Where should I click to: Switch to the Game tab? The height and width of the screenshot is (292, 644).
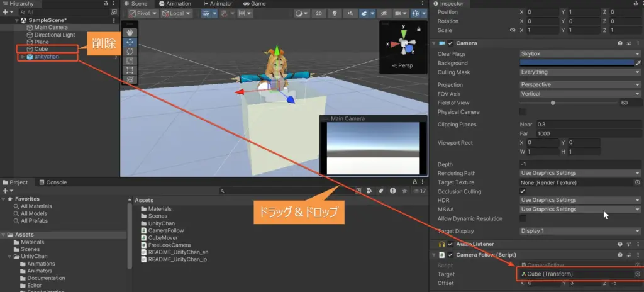(x=255, y=3)
